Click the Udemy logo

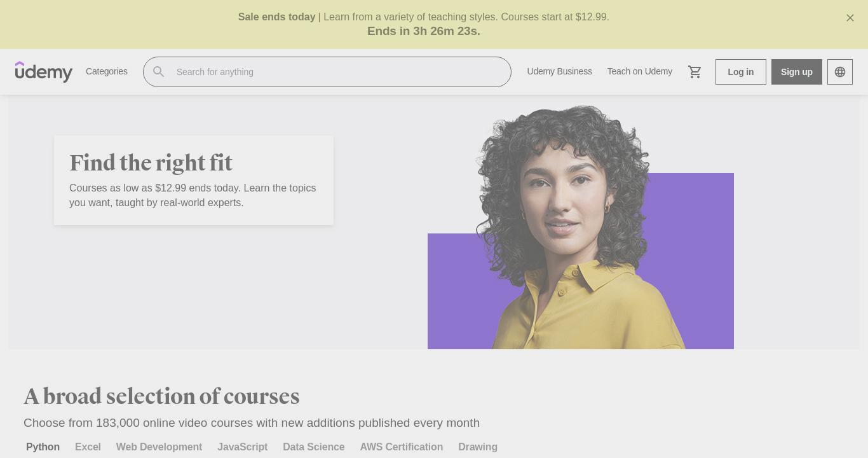44,72
